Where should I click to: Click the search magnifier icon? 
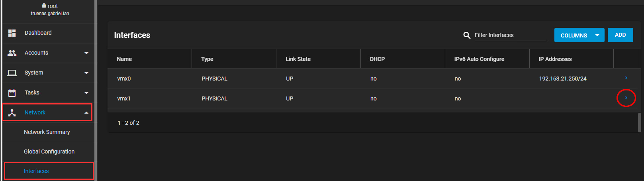pos(467,35)
